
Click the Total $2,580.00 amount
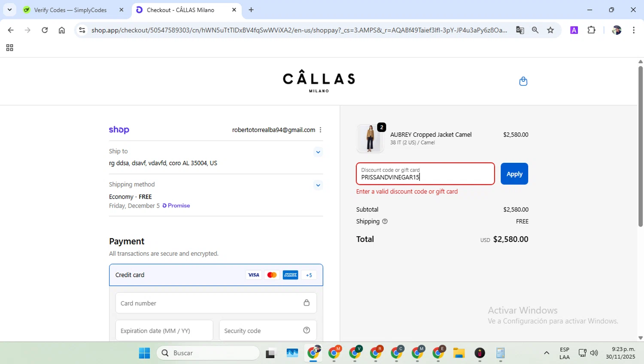[x=510, y=239]
